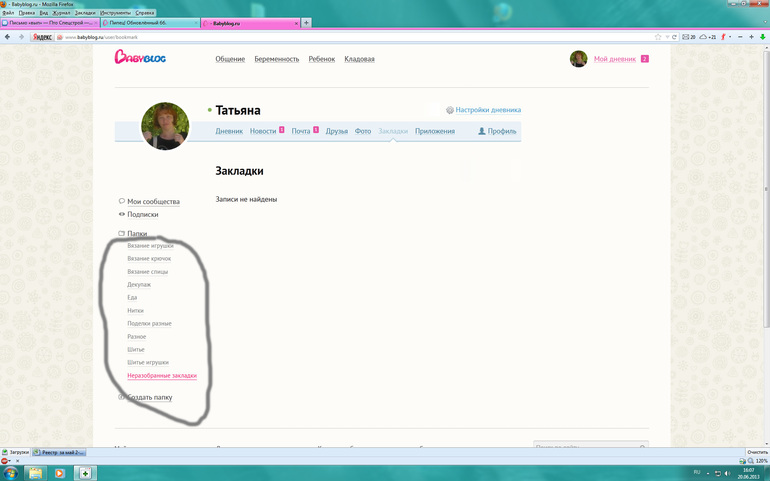The width and height of the screenshot is (770, 481).
Task: Open the mail counter icon in toolbar
Action: [x=688, y=37]
